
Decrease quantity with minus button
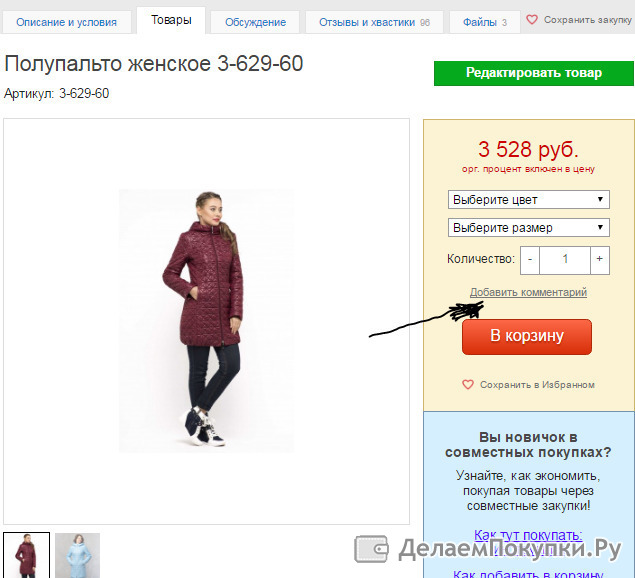[x=530, y=260]
